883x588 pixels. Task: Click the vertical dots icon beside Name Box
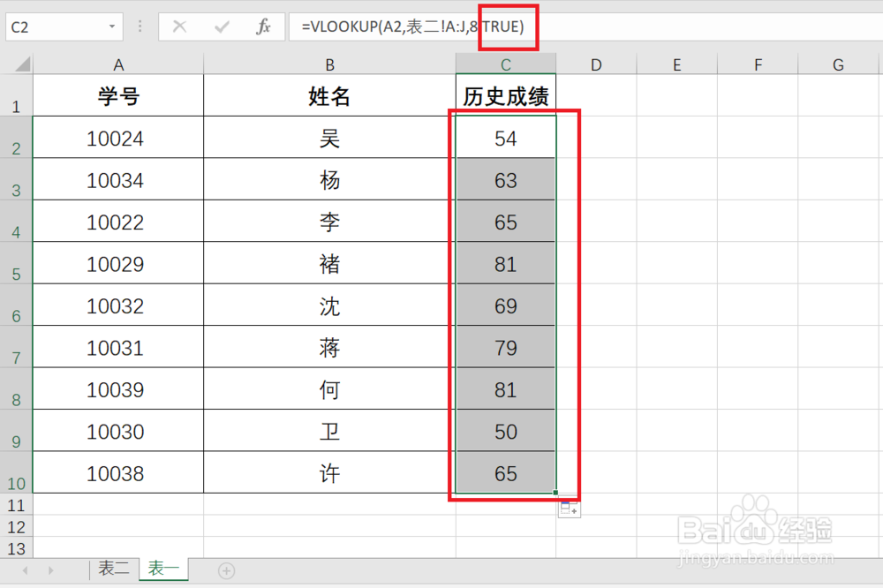click(140, 26)
